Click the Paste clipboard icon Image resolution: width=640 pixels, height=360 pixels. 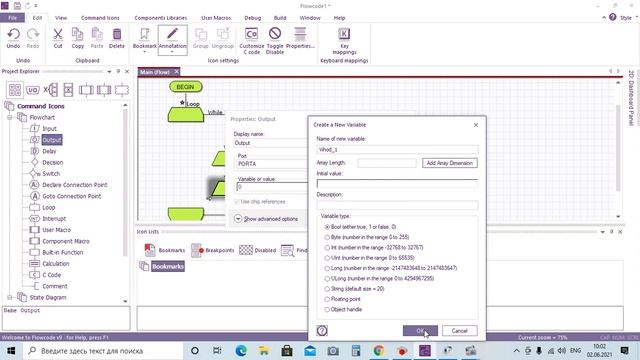tap(97, 38)
